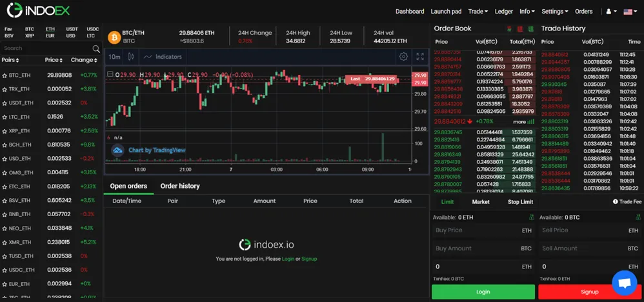Open the Trade dropdown menu
This screenshot has width=644, height=302.
click(478, 12)
